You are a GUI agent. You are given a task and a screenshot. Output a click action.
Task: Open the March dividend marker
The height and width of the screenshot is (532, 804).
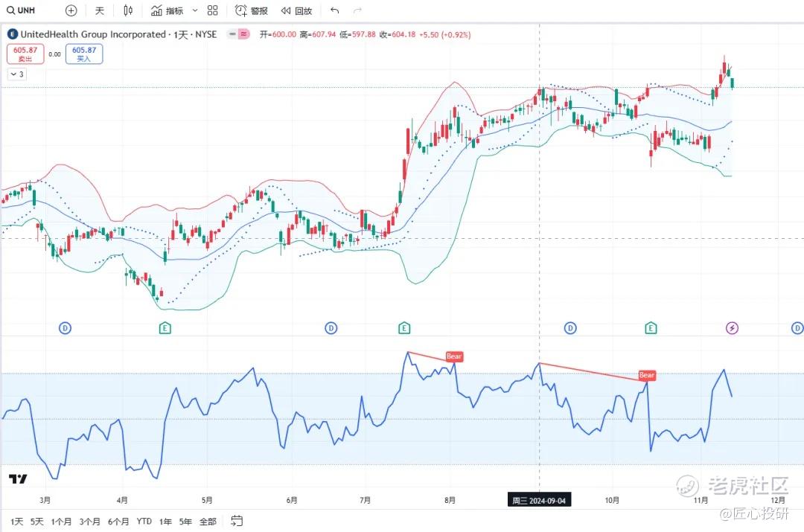65,328
